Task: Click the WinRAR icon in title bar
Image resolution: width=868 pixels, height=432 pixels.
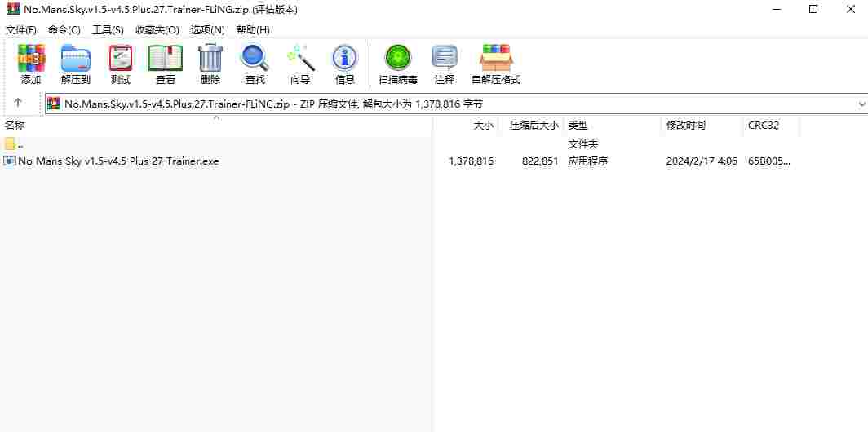Action: [x=12, y=10]
